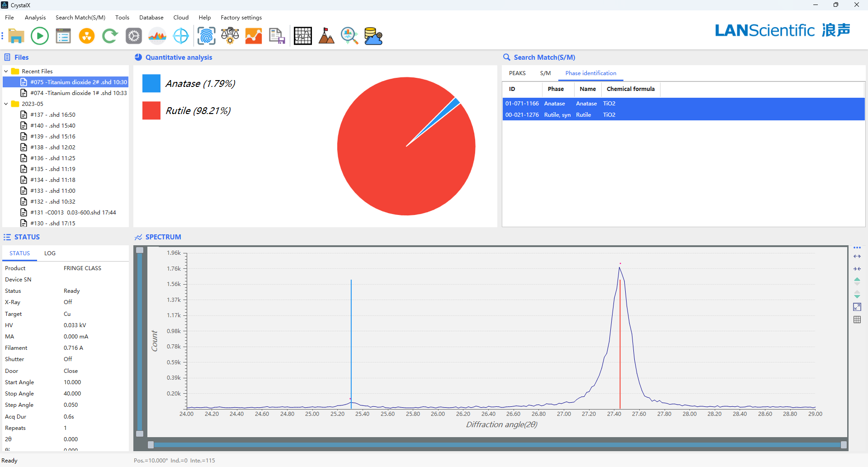The height and width of the screenshot is (467, 868).
Task: Select file #074 Titanium dioxide 1#
Action: point(78,93)
